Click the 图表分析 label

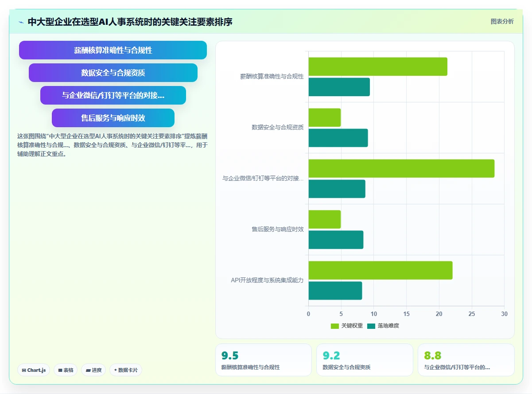click(x=502, y=21)
